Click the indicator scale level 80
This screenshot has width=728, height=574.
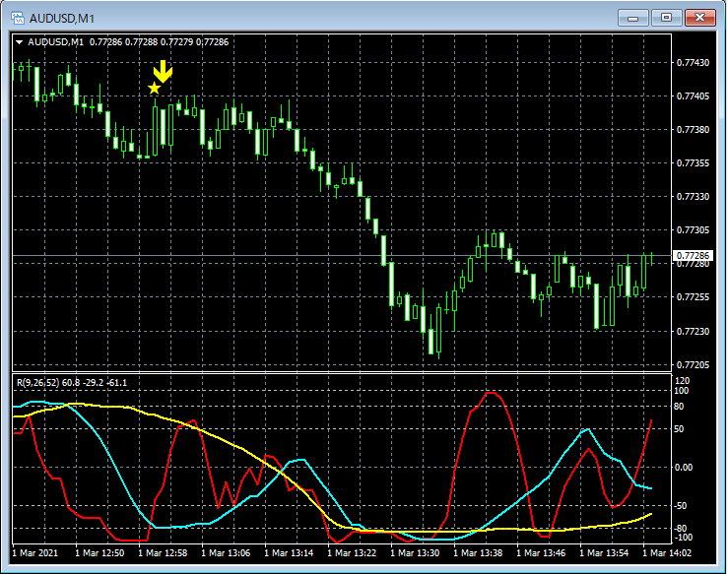[x=679, y=407]
